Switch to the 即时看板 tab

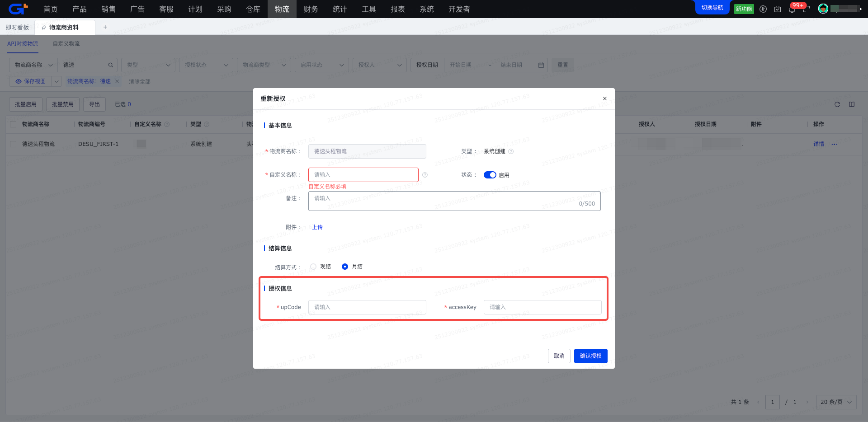point(17,27)
